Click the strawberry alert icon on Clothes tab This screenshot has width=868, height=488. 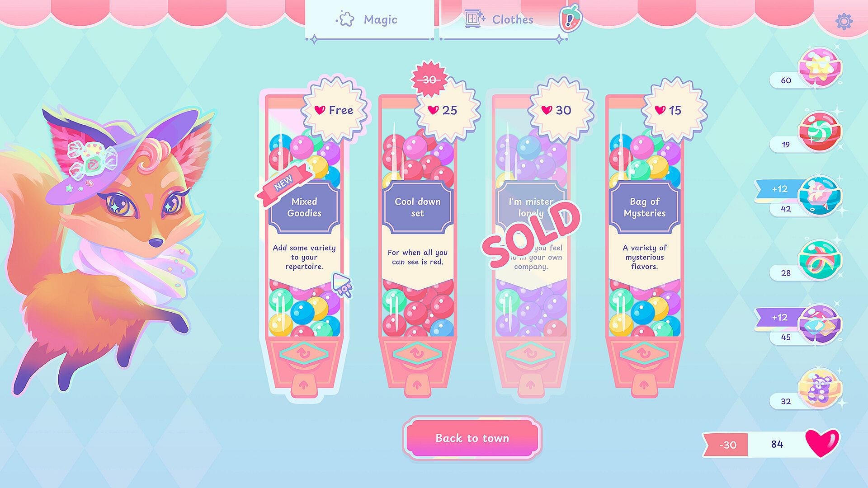pos(571,19)
